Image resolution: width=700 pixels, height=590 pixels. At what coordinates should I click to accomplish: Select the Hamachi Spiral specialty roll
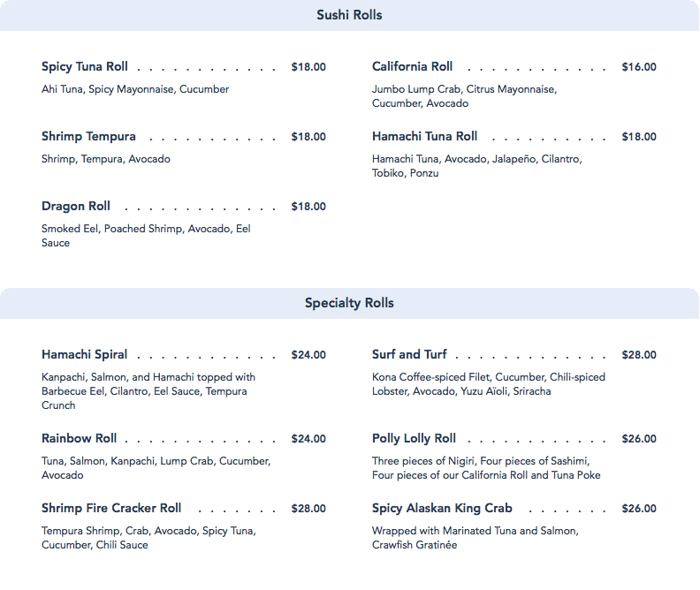click(x=84, y=355)
